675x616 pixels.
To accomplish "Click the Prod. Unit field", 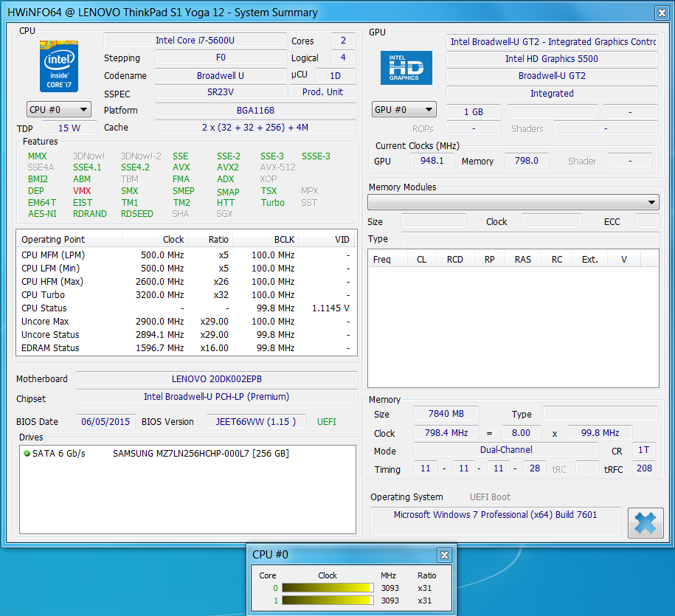I will tap(322, 92).
